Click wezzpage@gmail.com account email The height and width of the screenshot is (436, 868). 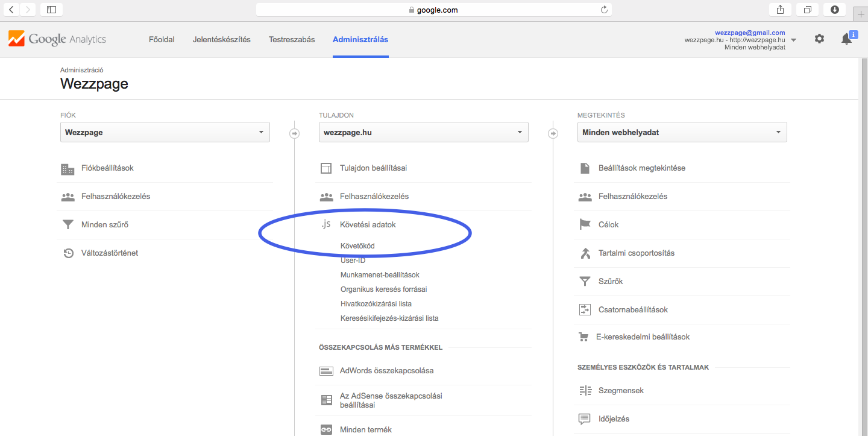coord(750,33)
